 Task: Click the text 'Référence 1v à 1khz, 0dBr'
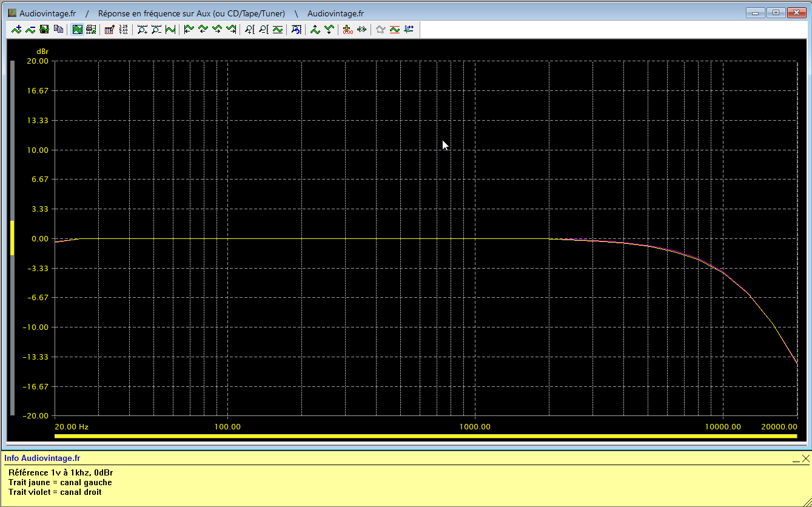(61, 472)
